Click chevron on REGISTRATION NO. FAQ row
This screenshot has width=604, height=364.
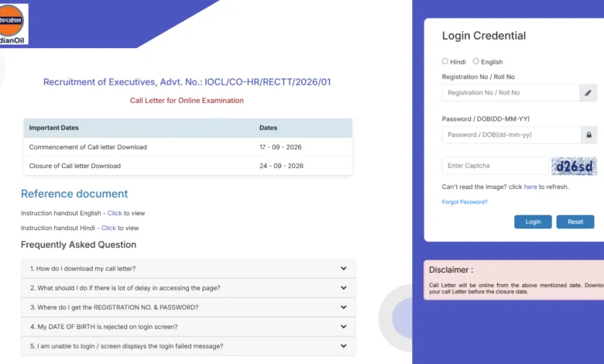(343, 307)
